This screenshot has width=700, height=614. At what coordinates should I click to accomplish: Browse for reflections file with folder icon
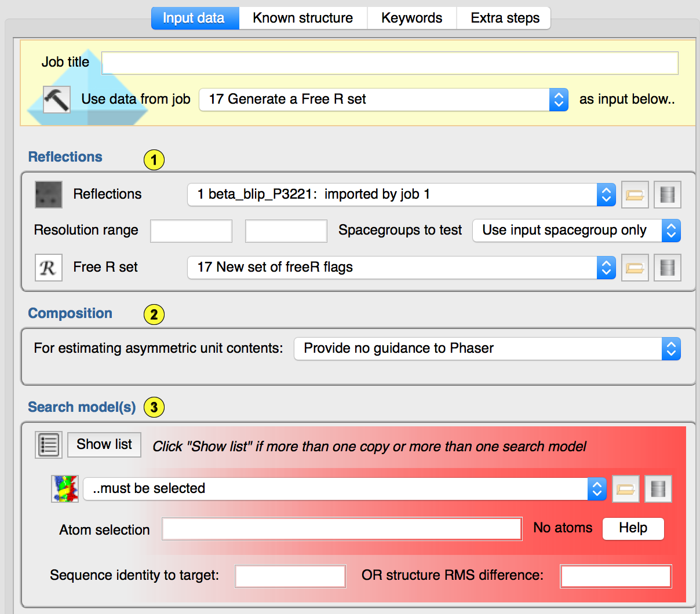635,195
